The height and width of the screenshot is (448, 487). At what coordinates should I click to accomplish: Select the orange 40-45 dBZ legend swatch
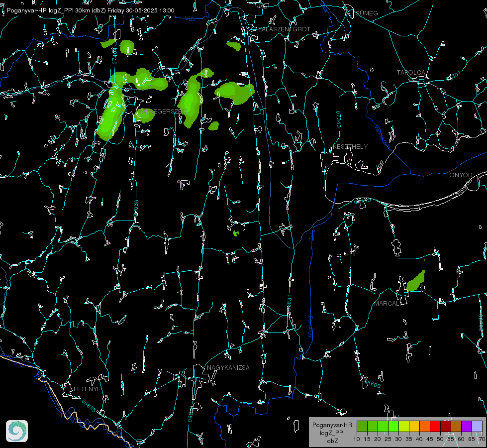pyautogui.click(x=425, y=426)
